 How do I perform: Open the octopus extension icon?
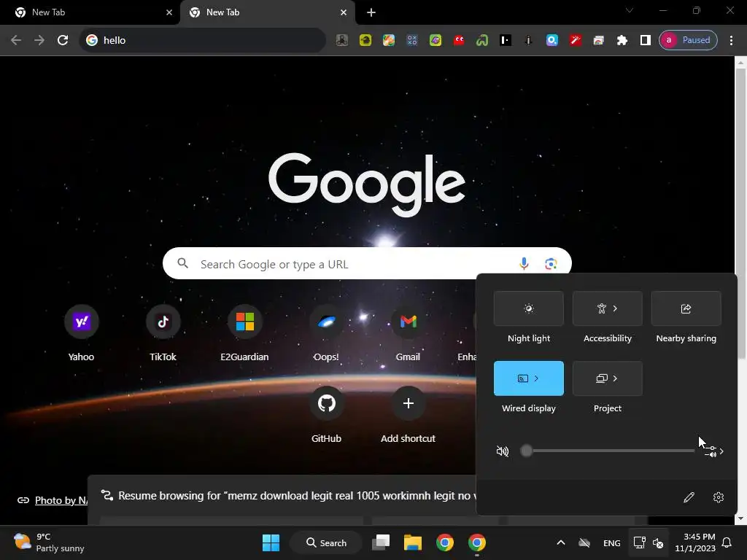[342, 41]
